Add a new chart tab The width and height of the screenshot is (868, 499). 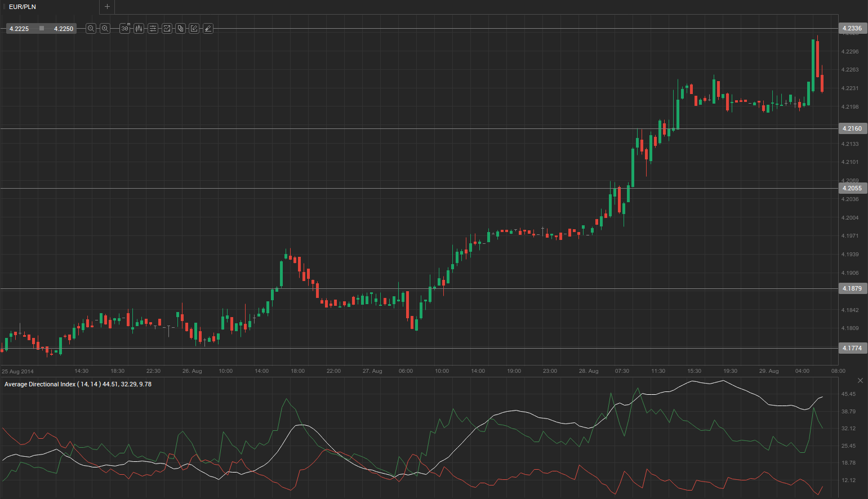(x=107, y=7)
